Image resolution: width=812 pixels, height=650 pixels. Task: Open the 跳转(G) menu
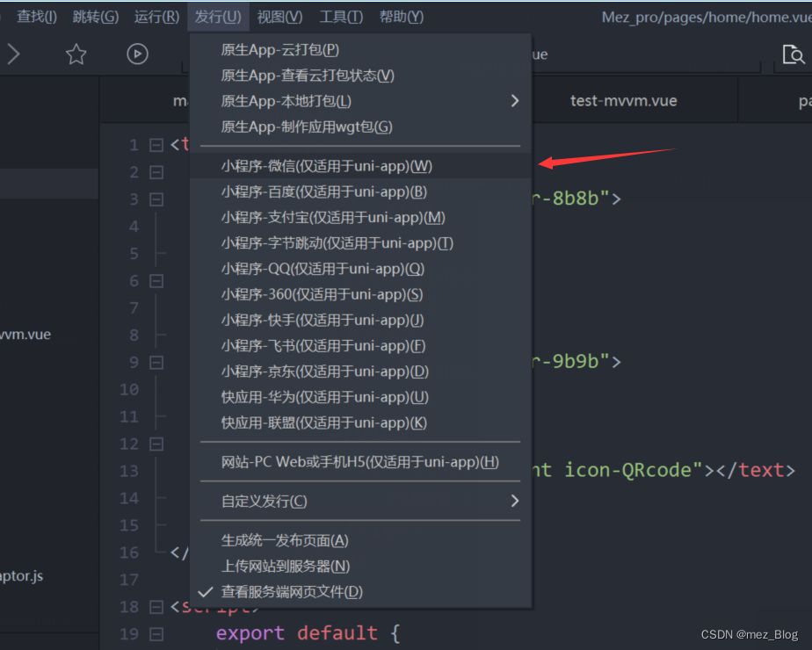pyautogui.click(x=95, y=17)
